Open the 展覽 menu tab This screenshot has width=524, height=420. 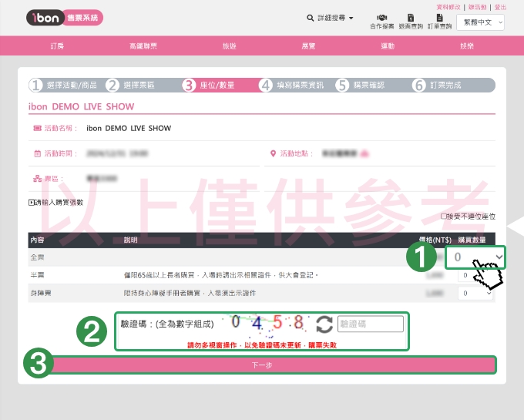pos(308,46)
